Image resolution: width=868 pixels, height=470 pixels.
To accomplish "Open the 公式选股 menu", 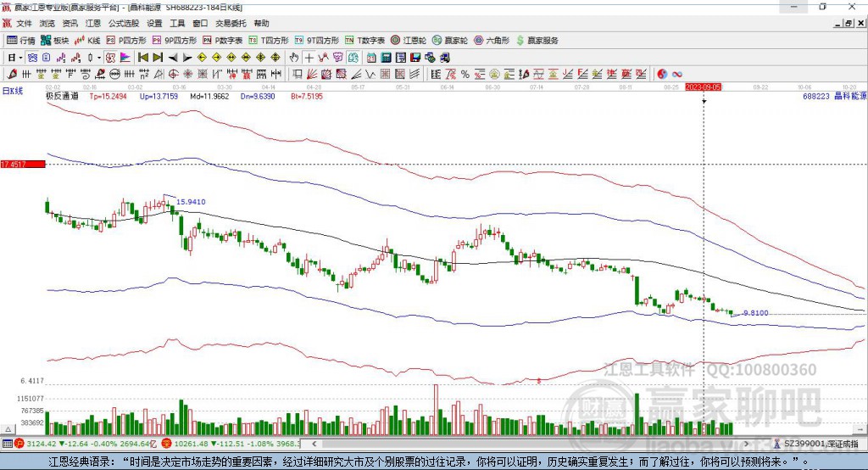I will pos(124,23).
